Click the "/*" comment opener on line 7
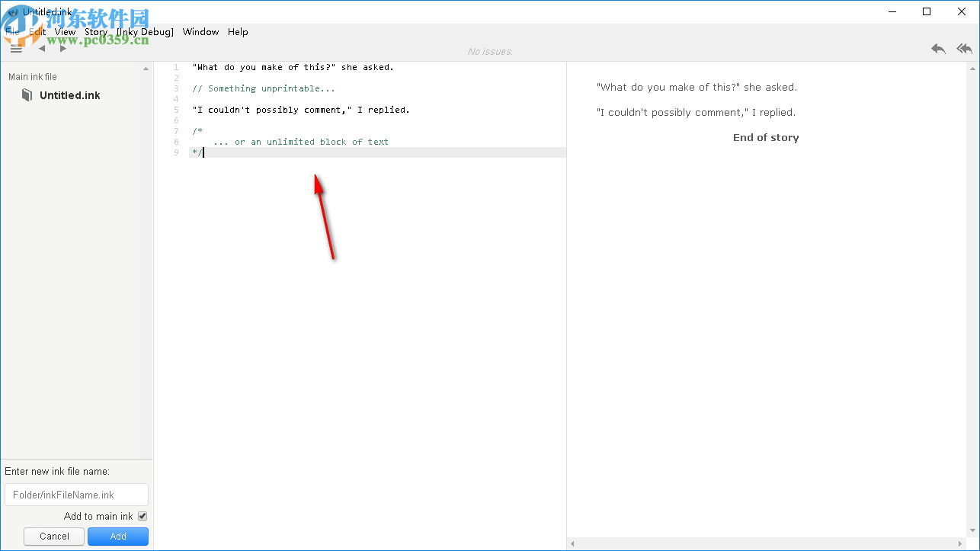This screenshot has width=980, height=551. [x=197, y=131]
